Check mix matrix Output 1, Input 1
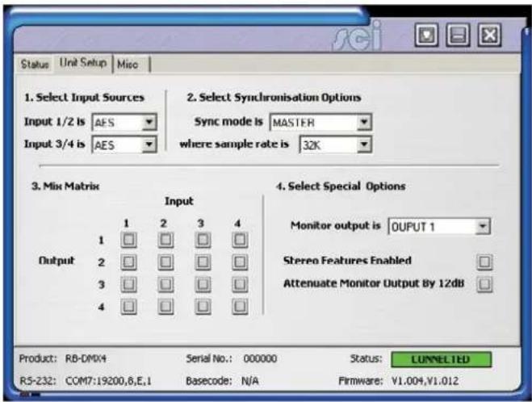Viewport: 532px width, 402px height. 128,240
